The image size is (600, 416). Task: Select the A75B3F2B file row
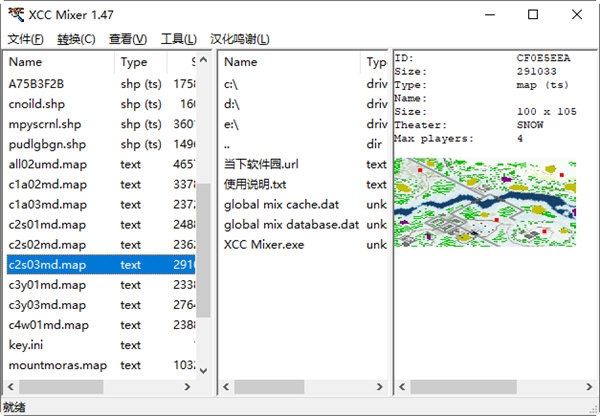tap(101, 84)
